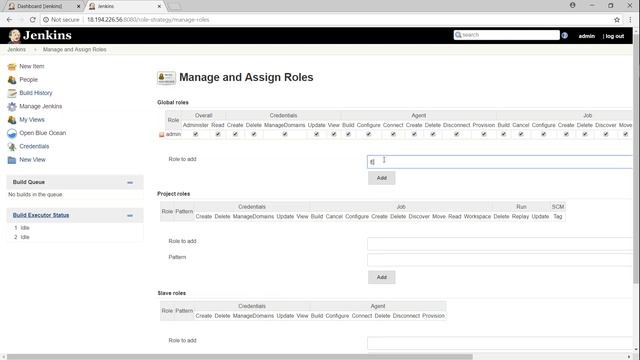Click the browser profile icon
This screenshot has width=640, height=360.
pos(573,5)
